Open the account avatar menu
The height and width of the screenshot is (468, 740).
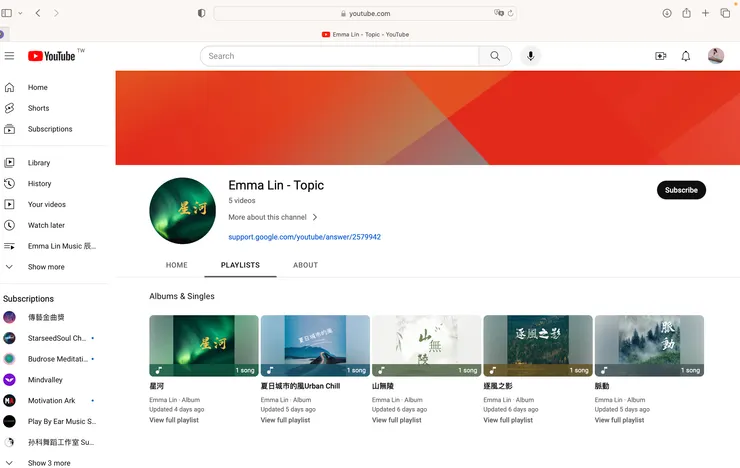click(x=715, y=56)
